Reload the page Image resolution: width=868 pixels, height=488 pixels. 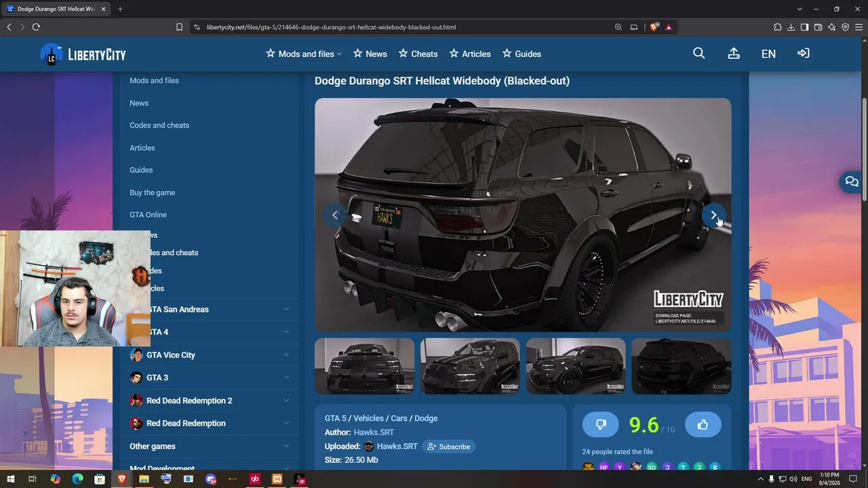tap(36, 27)
